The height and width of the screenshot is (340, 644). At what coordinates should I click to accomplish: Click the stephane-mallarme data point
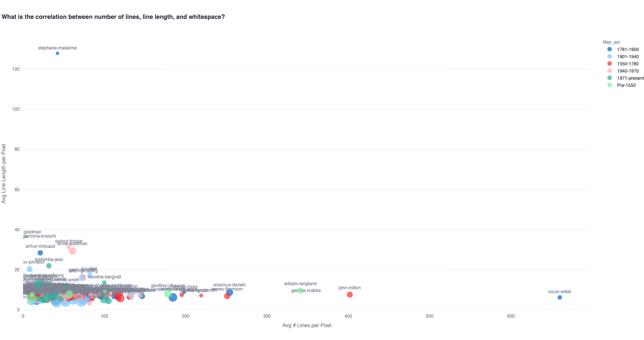click(57, 53)
